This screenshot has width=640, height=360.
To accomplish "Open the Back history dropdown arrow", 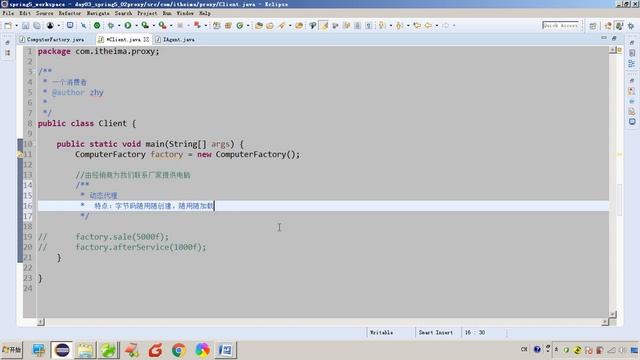I will point(436,26).
